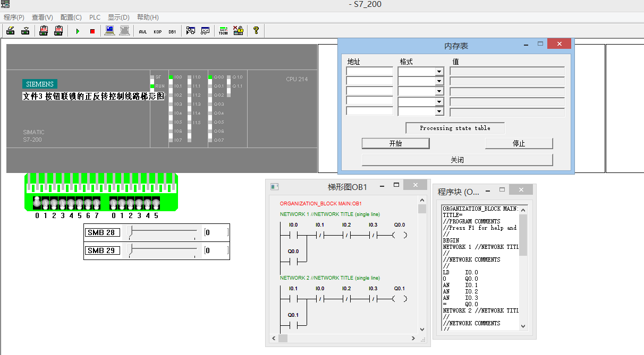Click the Processing state table button
Viewport: 644px width, 355px height.
[455, 128]
